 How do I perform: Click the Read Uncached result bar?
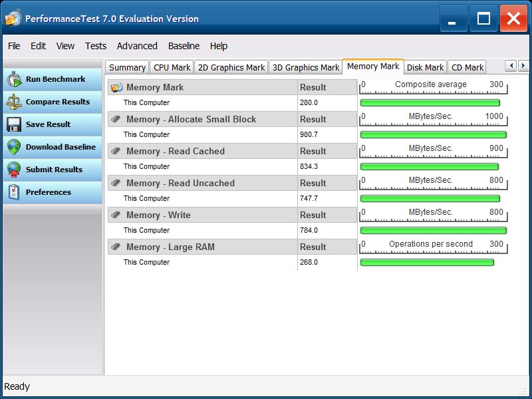(430, 198)
